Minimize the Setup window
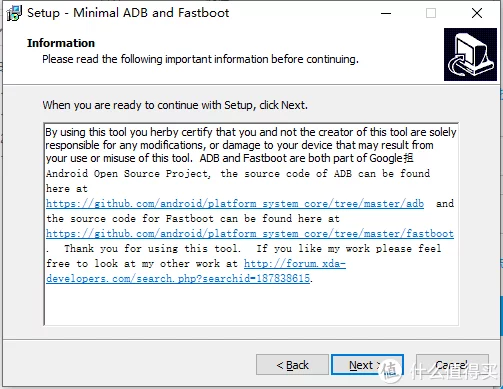 pos(386,13)
